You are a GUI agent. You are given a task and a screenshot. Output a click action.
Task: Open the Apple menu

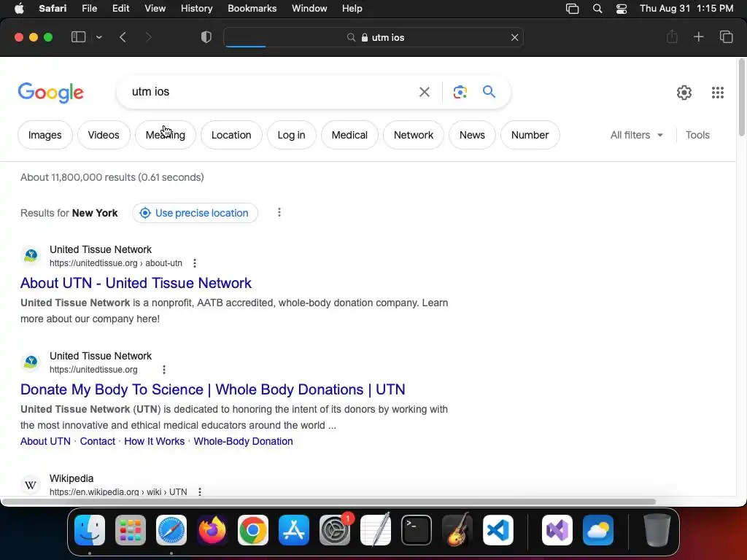(19, 9)
